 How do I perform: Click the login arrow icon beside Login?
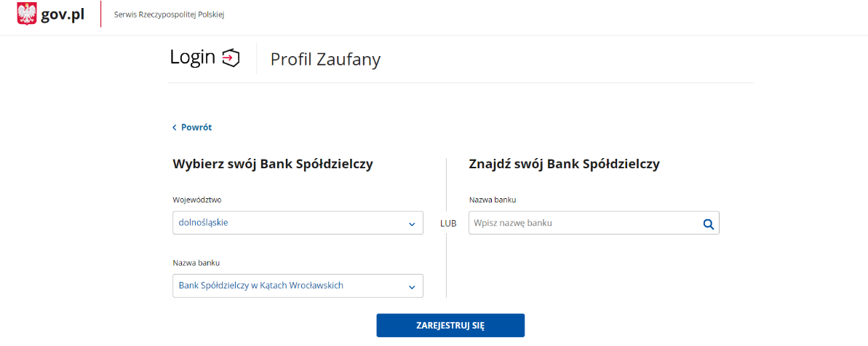pyautogui.click(x=231, y=58)
